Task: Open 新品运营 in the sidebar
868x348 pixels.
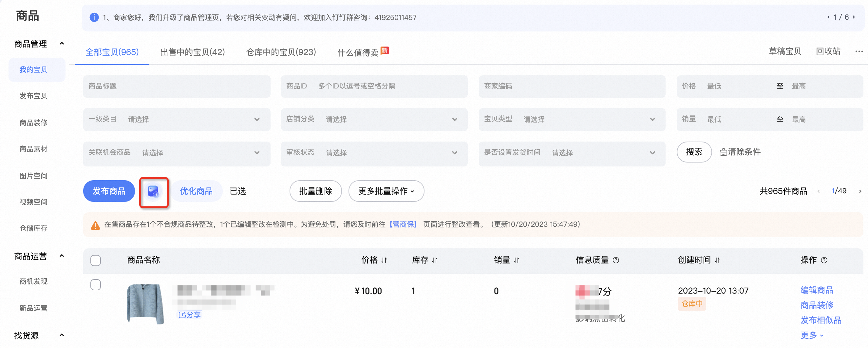Action: [33, 308]
